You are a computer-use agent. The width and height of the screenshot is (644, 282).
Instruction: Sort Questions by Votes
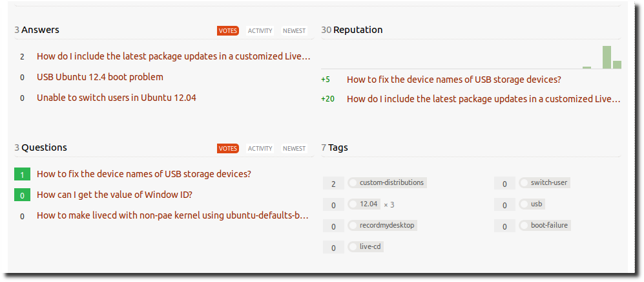point(228,148)
